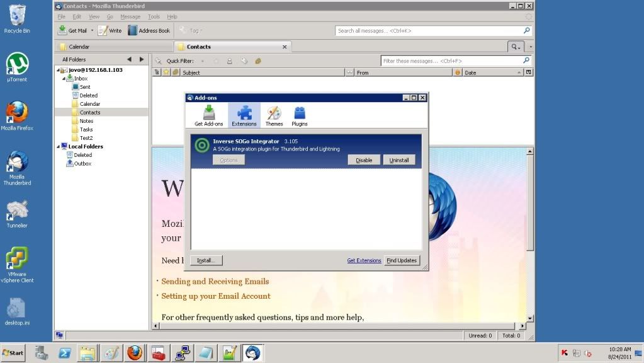Open VMware vSphere Client desktop shortcut
Image resolution: width=644 pixels, height=363 pixels.
click(x=17, y=259)
